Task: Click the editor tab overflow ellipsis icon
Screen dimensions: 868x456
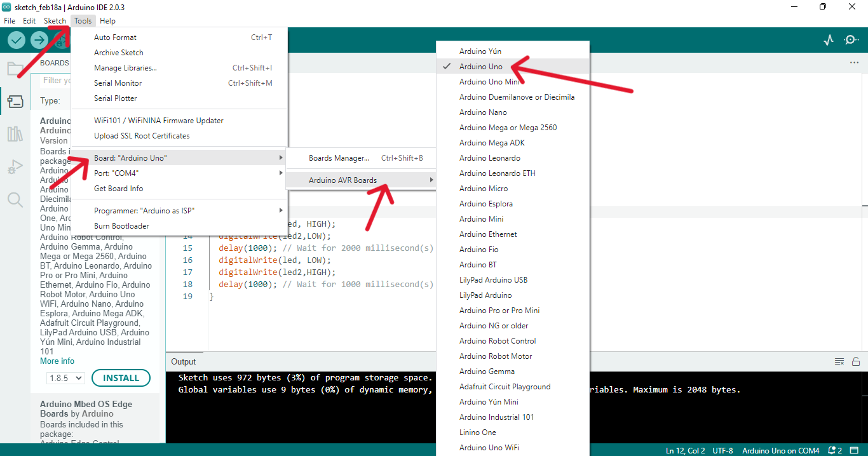Action: point(854,63)
